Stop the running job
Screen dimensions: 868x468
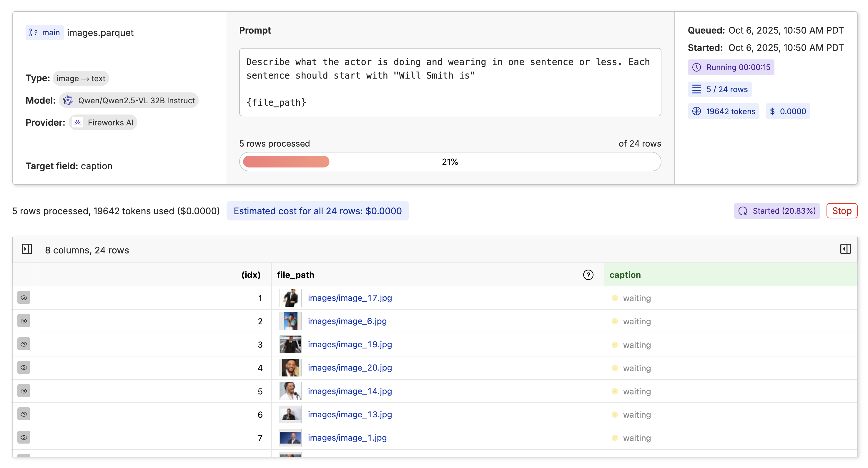pos(842,211)
